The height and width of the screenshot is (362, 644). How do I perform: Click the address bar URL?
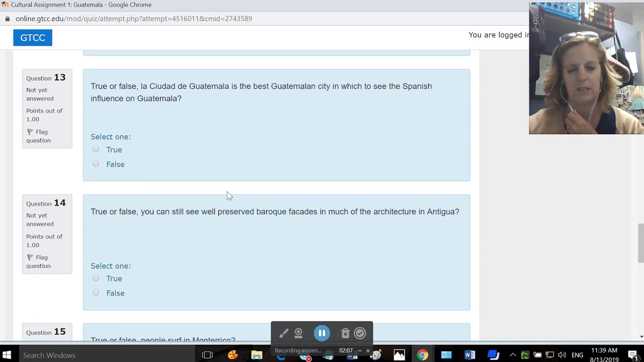point(134,19)
